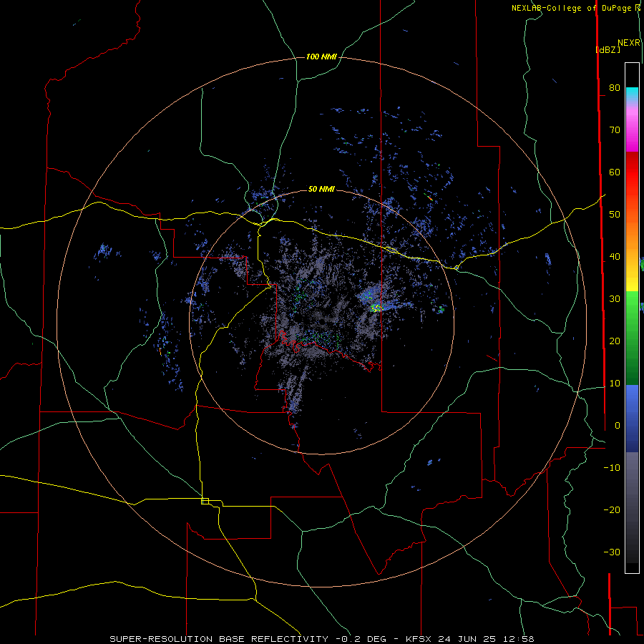The width and height of the screenshot is (644, 644).
Task: Click the 20 value on dBZ scale
Action: point(615,341)
